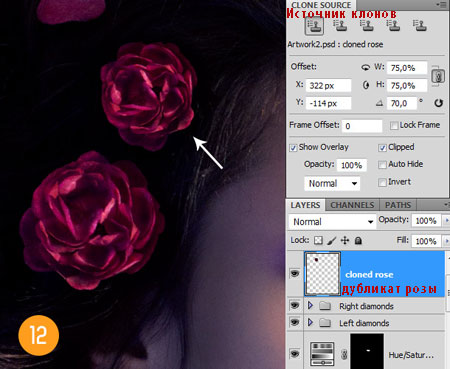This screenshot has width=450, height=369.
Task: Open the layer Fill slider arrow
Action: (x=446, y=241)
